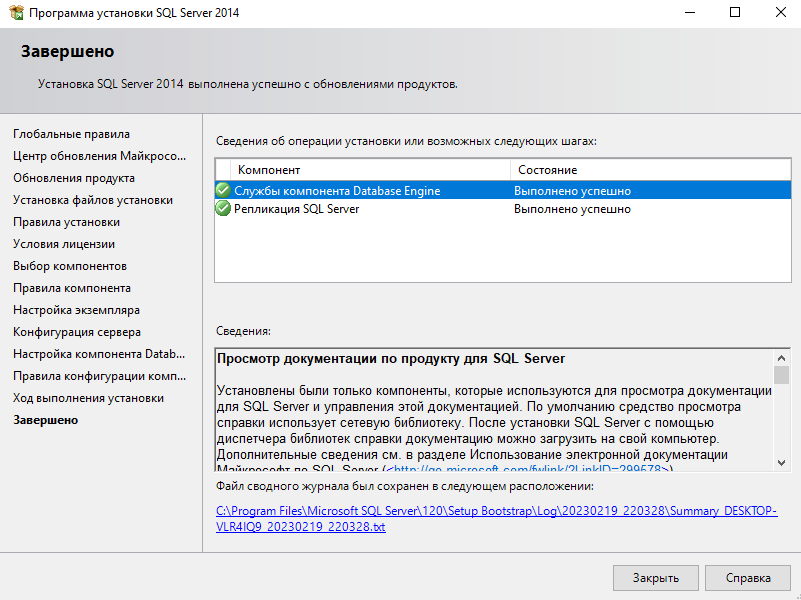
Task: Open help via Справка button
Action: pos(747,578)
